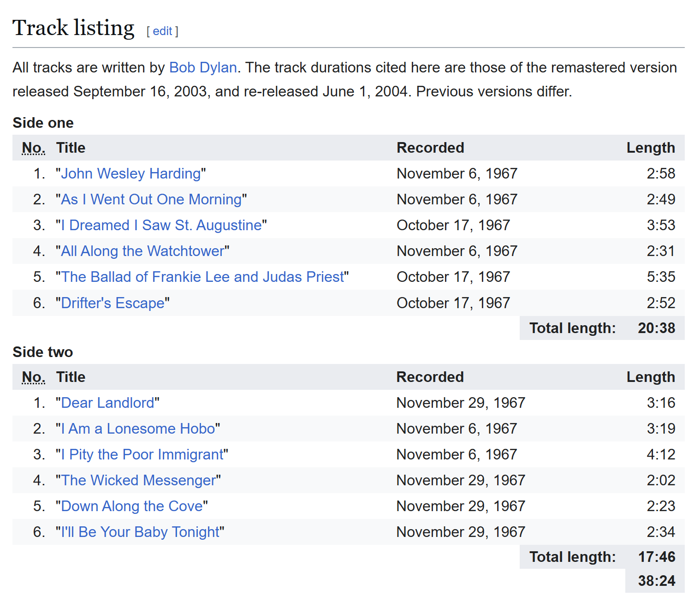700x596 pixels.
Task: Go to "I'll Be Your Baby Tonight" article
Action: [x=140, y=532]
